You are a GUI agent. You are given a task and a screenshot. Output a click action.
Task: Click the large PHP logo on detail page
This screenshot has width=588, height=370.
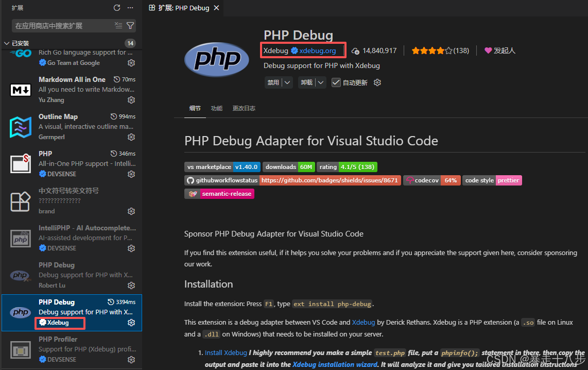point(217,59)
